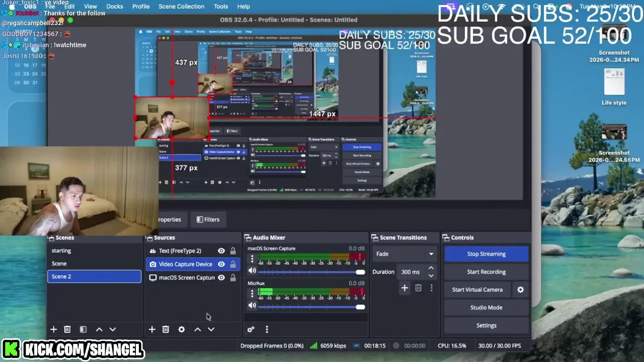Move scene up arrow in Scenes panel

[99, 329]
